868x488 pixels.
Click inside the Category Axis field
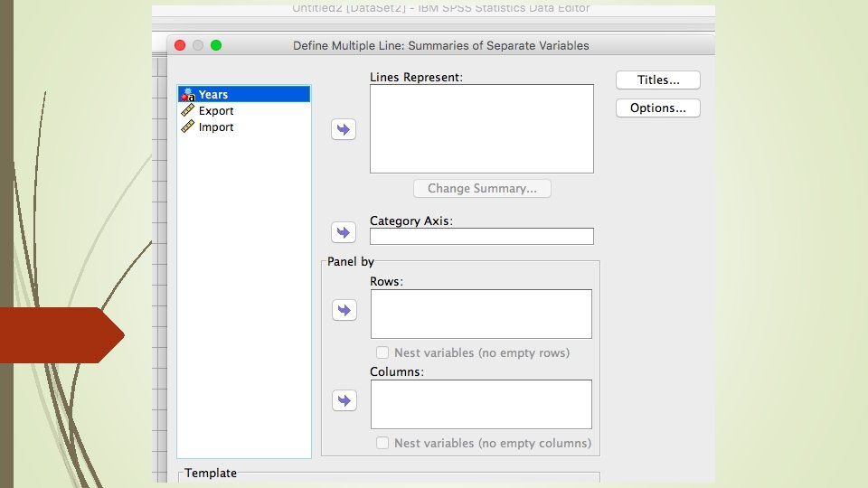coord(481,236)
